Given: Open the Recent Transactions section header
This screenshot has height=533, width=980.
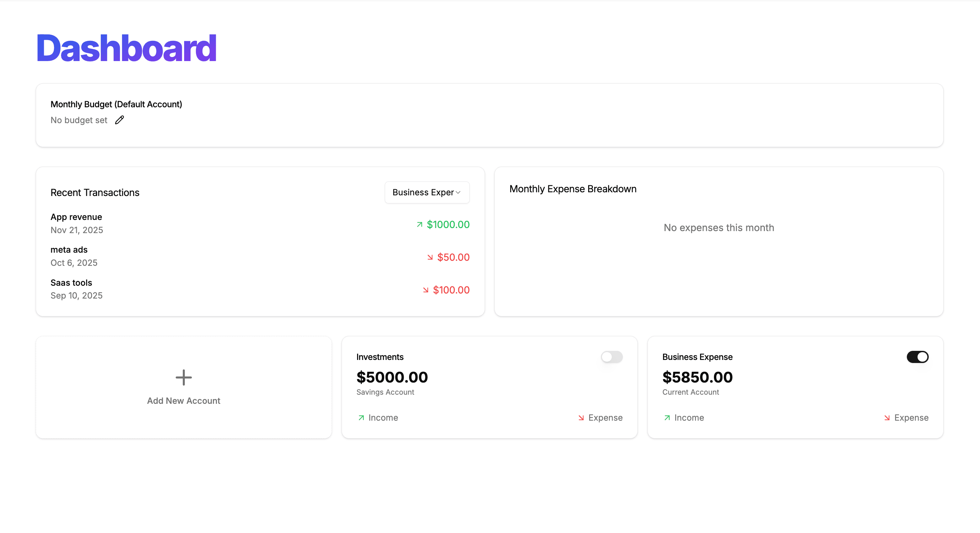Looking at the screenshot, I should pyautogui.click(x=95, y=193).
